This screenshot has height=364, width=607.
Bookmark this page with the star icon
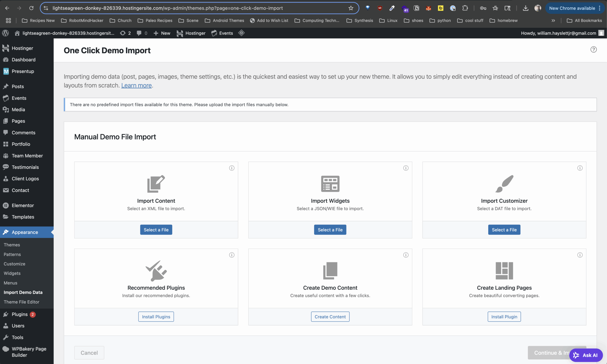tap(351, 8)
